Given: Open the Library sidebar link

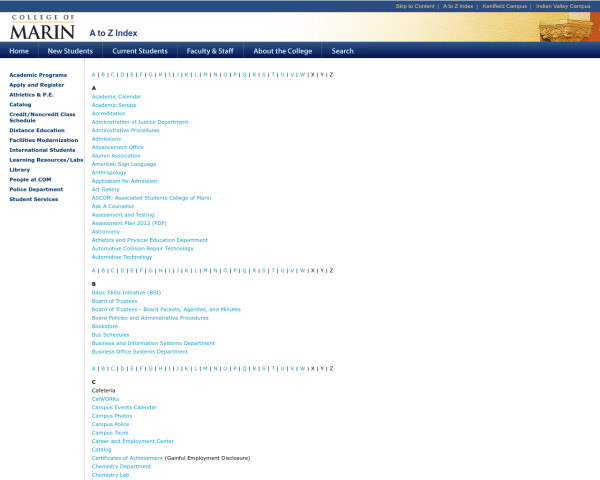Looking at the screenshot, I should click(x=20, y=170).
